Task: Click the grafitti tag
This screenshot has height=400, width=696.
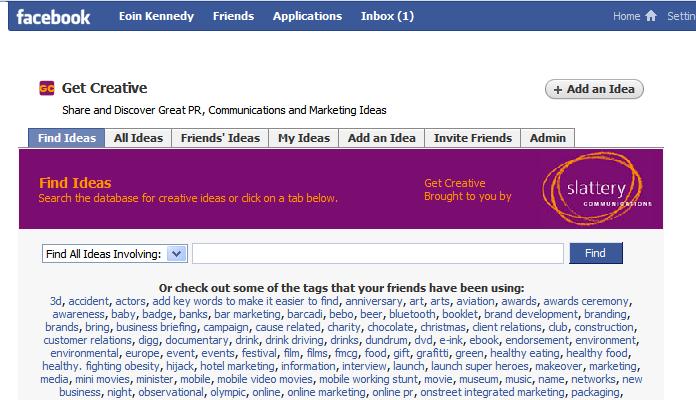Action: pos(432,353)
